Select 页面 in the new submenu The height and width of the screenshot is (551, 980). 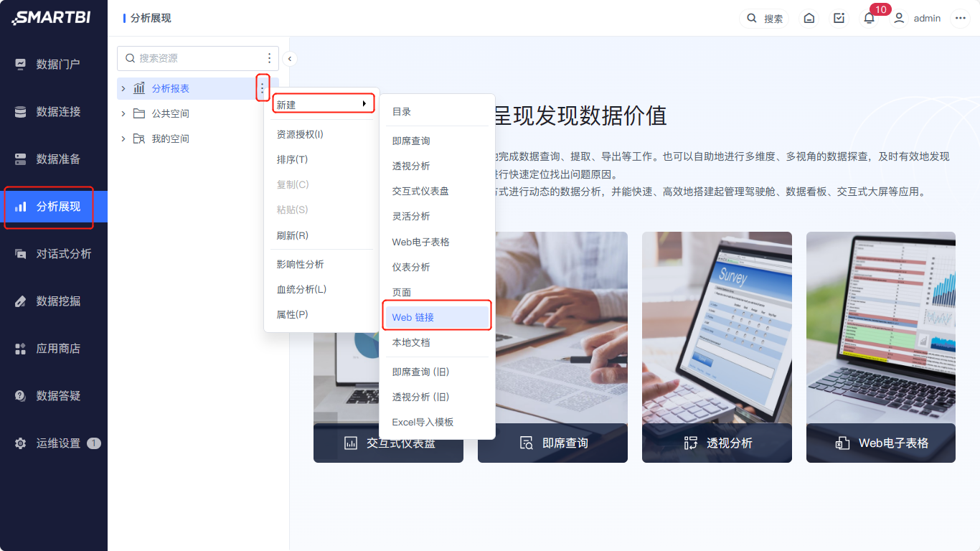437,292
